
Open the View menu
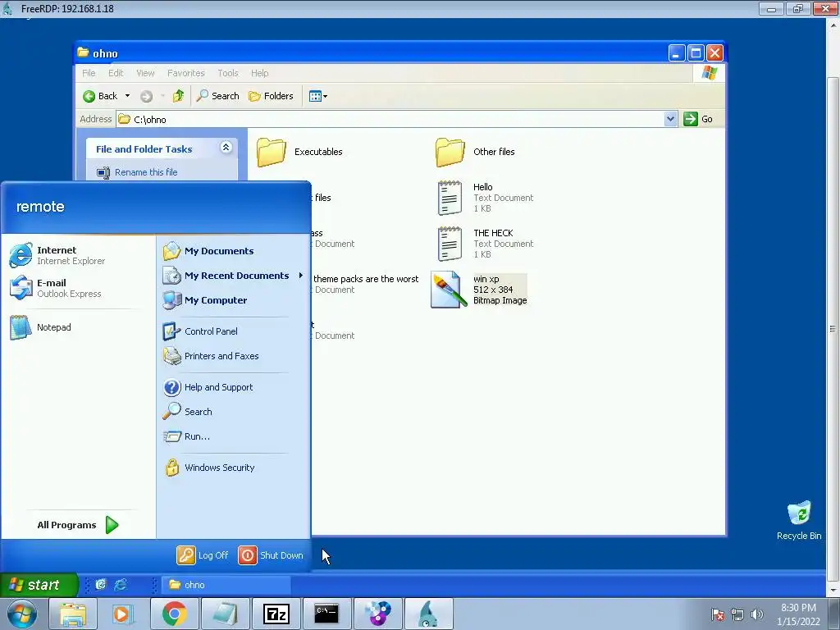coord(145,73)
